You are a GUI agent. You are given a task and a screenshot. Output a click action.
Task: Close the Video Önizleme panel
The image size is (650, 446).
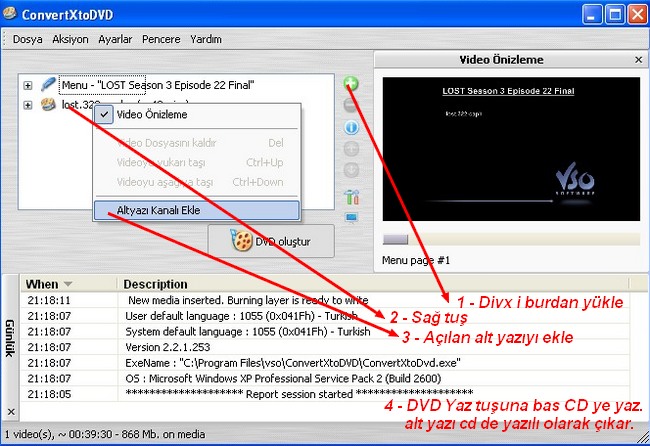638,60
